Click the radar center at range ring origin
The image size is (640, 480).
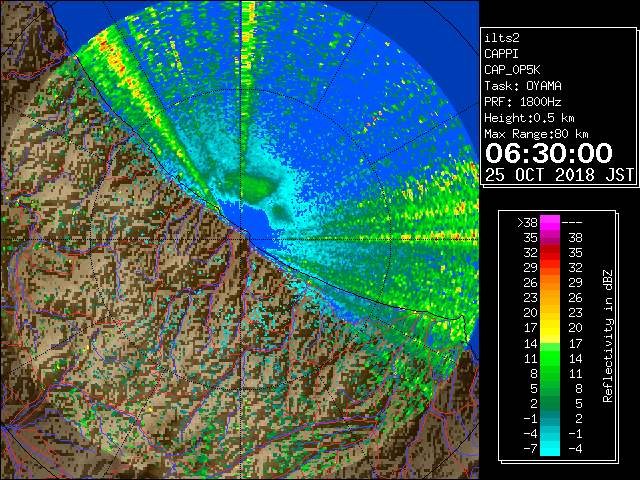pos(241,239)
